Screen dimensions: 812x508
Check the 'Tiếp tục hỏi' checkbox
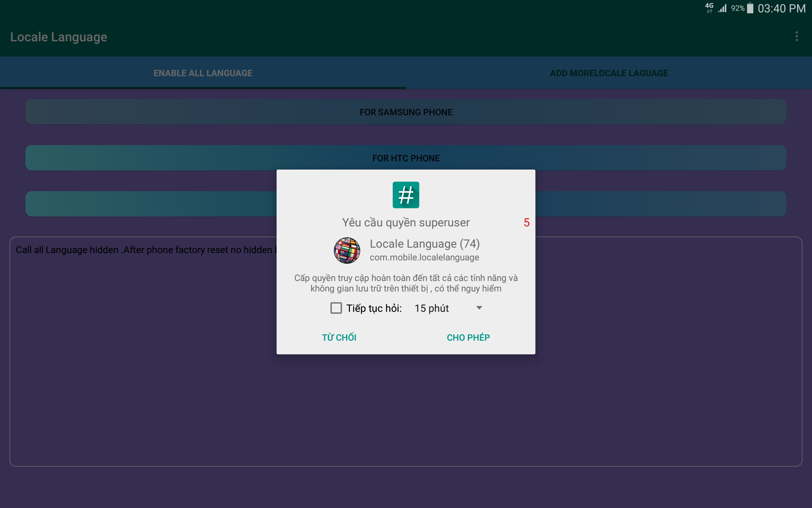336,308
